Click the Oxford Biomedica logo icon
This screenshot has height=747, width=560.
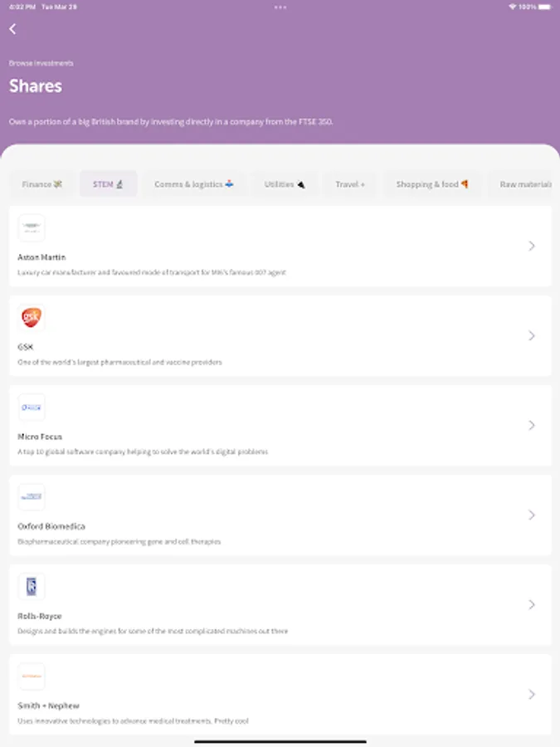click(32, 496)
